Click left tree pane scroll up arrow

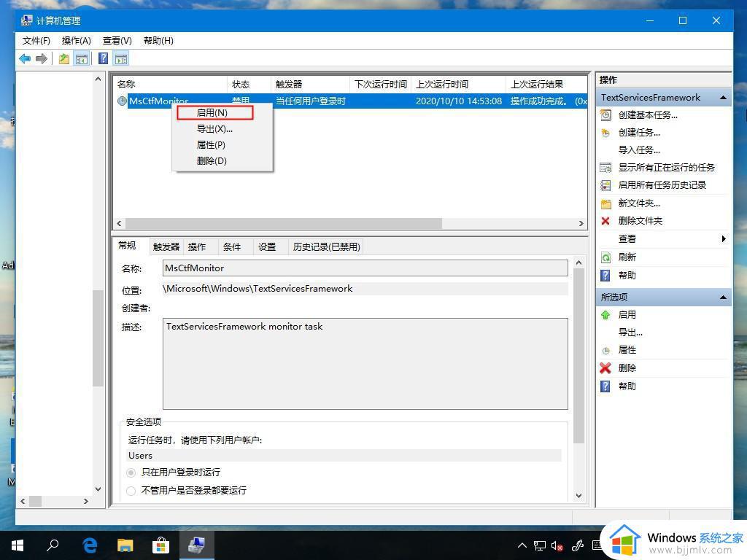tap(98, 79)
